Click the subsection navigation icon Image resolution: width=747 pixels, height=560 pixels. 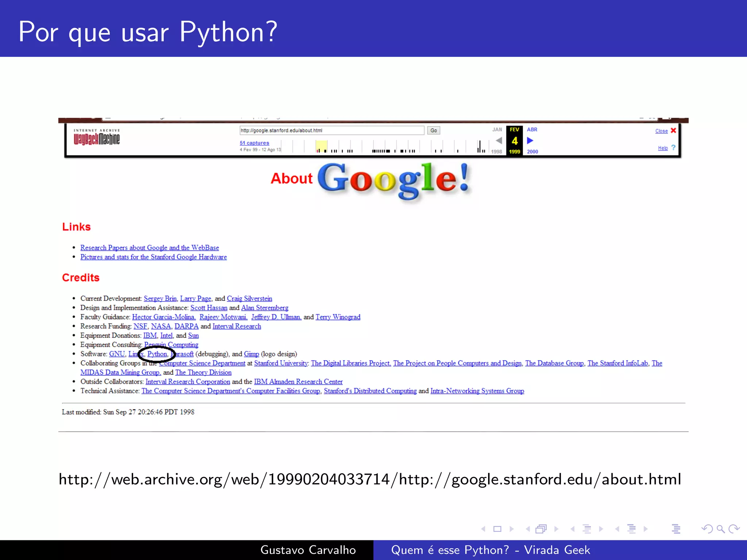click(587, 529)
